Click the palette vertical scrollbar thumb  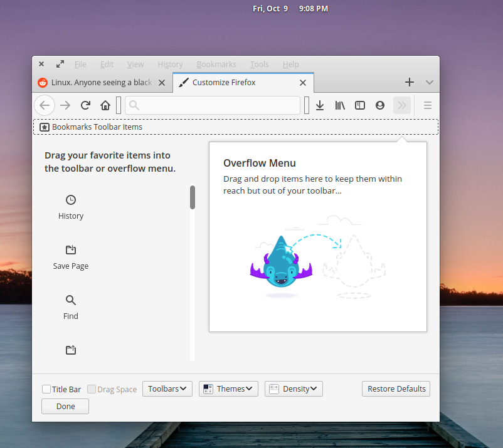[x=193, y=197]
